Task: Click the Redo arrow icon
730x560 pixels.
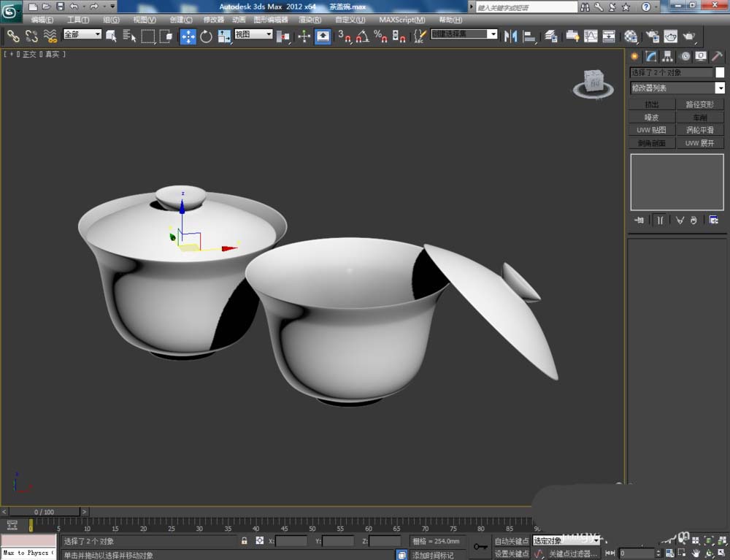Action: click(x=94, y=7)
